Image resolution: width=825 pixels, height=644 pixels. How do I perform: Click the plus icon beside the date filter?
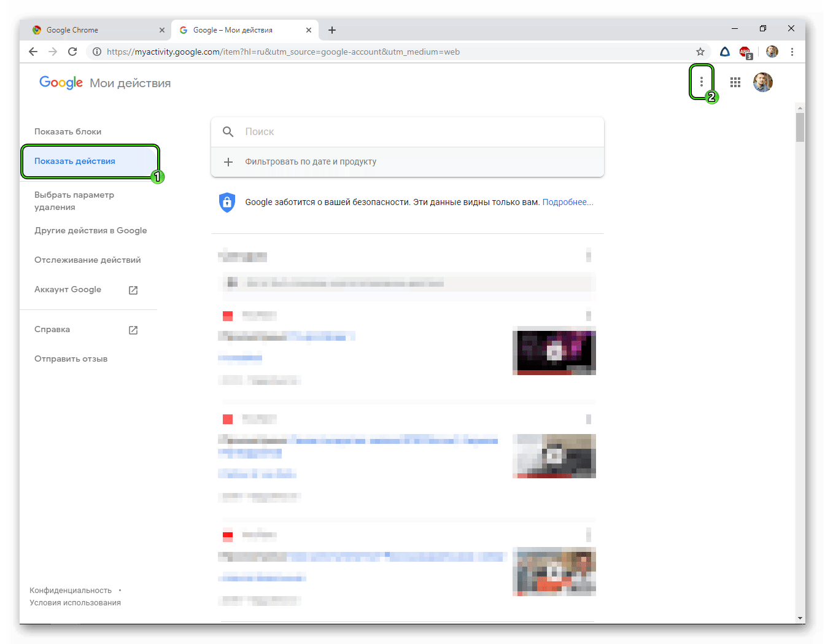click(228, 162)
